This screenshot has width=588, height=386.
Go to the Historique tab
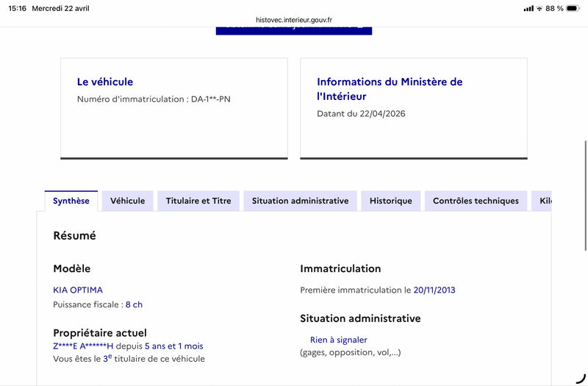(391, 201)
